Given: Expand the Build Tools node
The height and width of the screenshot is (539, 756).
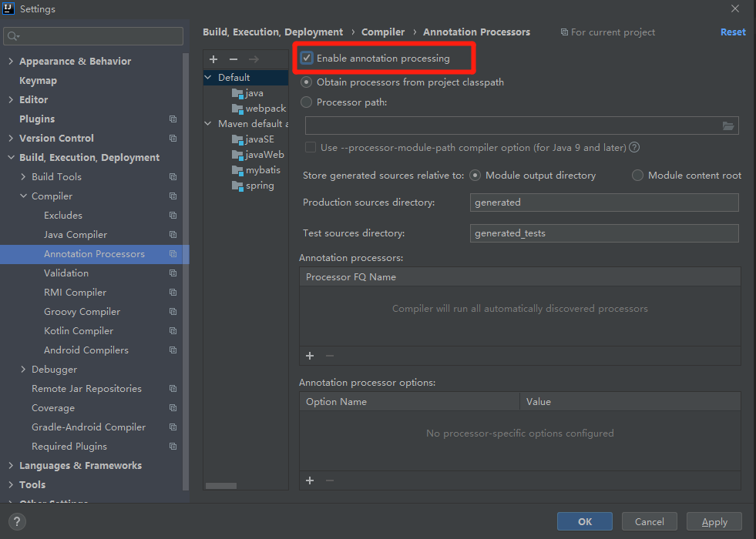Looking at the screenshot, I should pos(23,177).
